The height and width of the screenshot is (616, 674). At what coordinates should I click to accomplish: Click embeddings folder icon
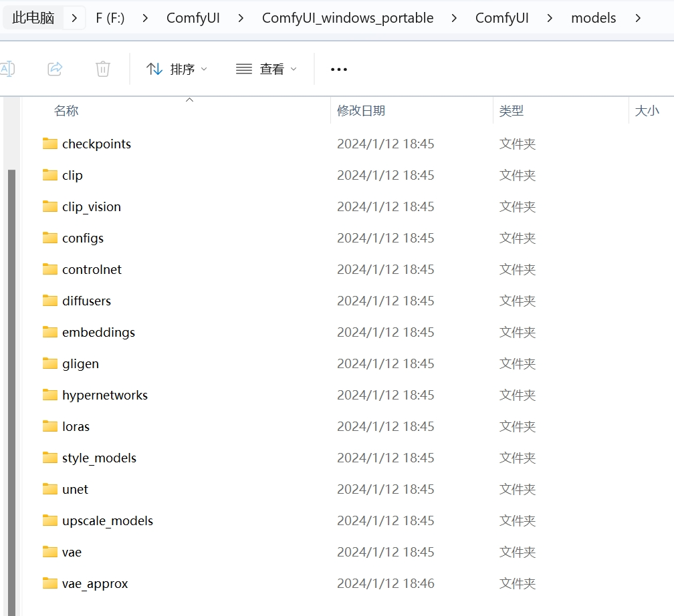coord(50,331)
